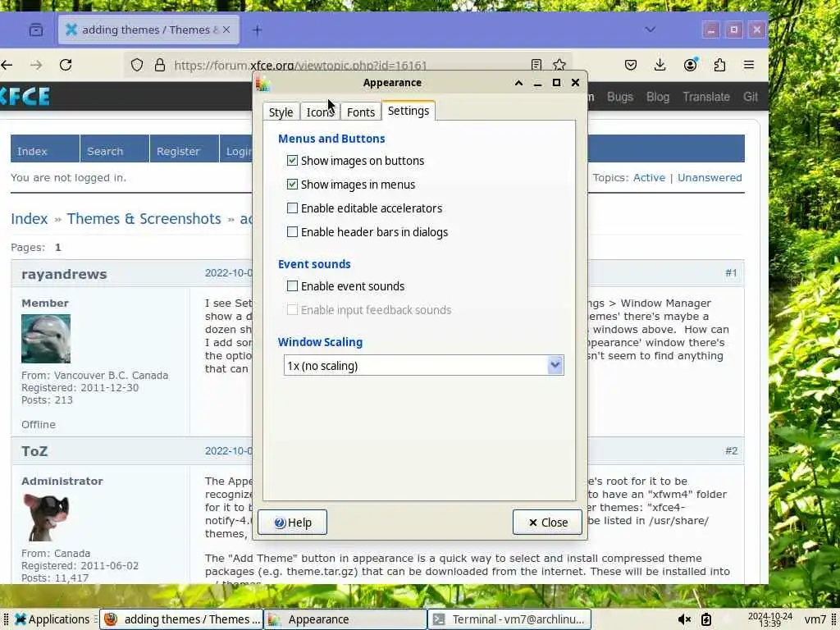Open Translate link in XFCE header
Image resolution: width=840 pixels, height=630 pixels.
click(x=706, y=97)
